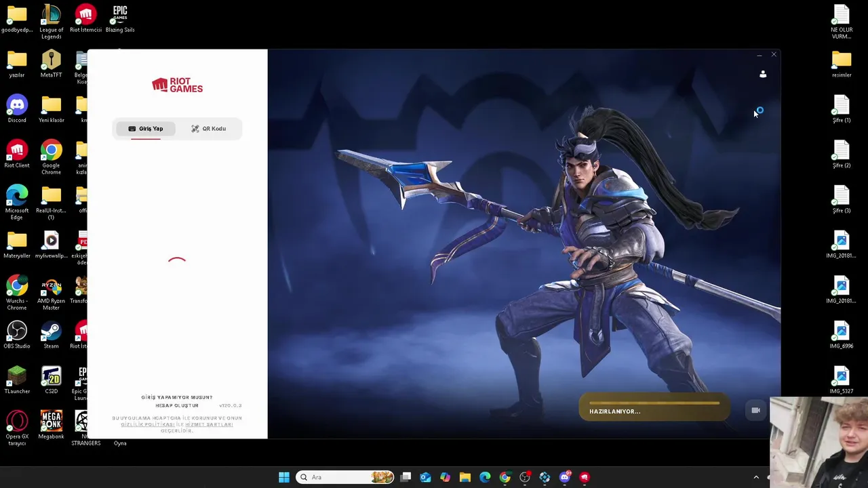Viewport: 868px width, 488px height.
Task: Launch Steam desktop shortcut
Action: tap(51, 335)
